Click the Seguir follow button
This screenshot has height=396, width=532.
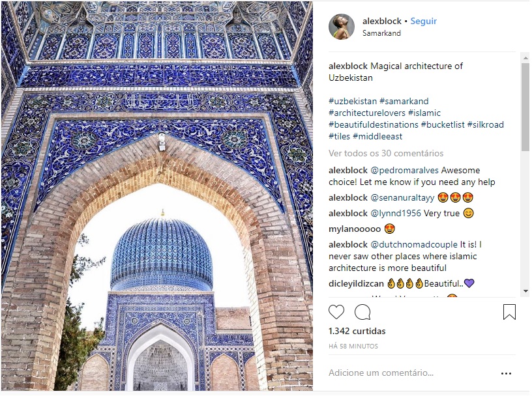pos(423,21)
